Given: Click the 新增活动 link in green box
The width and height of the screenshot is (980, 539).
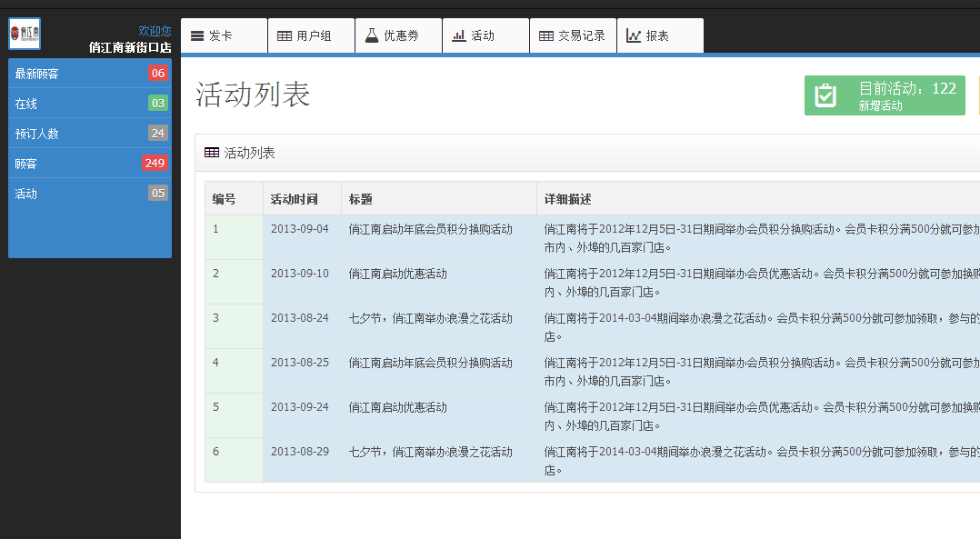Looking at the screenshot, I should coord(881,105).
